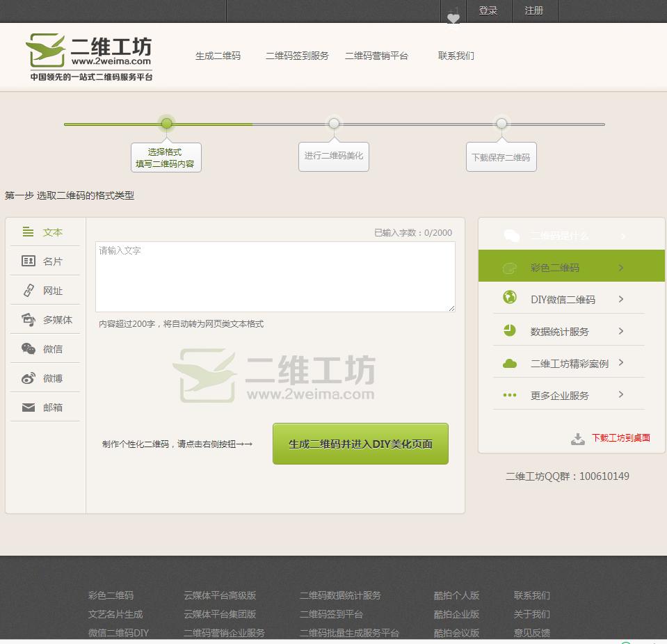Expand the 彩色二维码 chevron arrow
The image size is (667, 644).
tap(621, 268)
